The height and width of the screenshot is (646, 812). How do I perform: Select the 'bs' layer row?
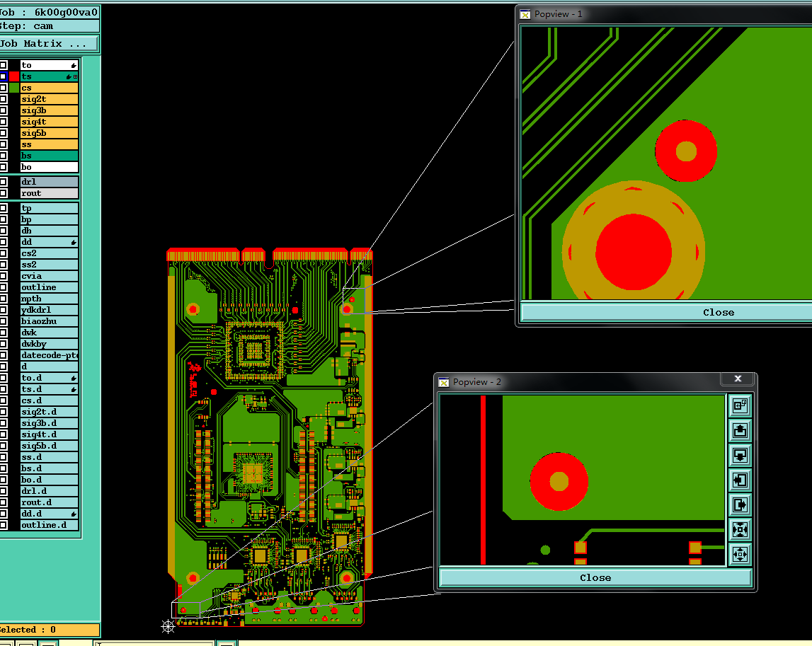tap(49, 156)
